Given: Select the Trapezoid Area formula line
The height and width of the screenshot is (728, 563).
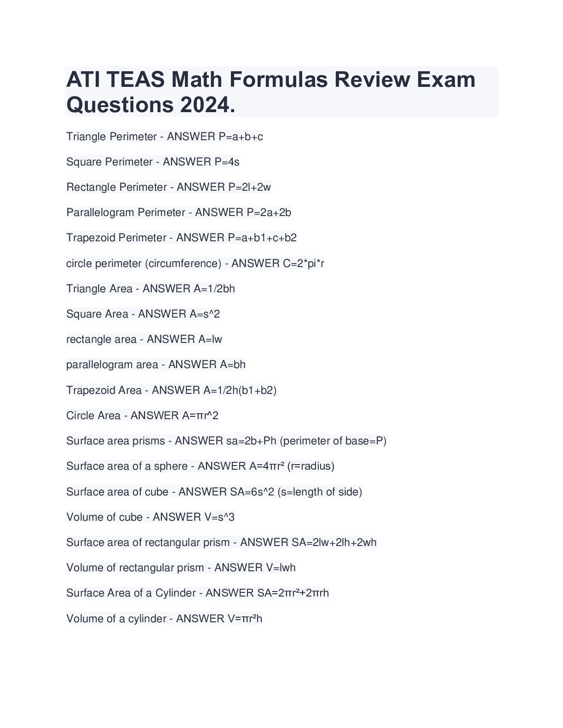Looking at the screenshot, I should pyautogui.click(x=172, y=390).
